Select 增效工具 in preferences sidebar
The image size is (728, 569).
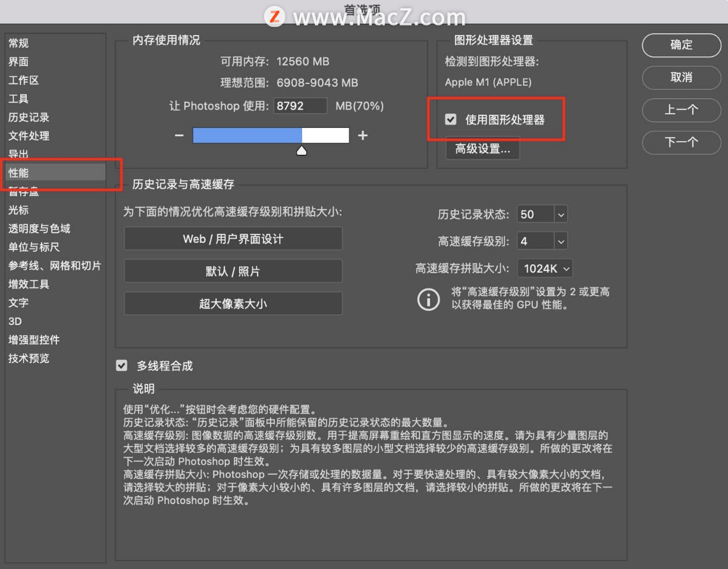pos(29,284)
